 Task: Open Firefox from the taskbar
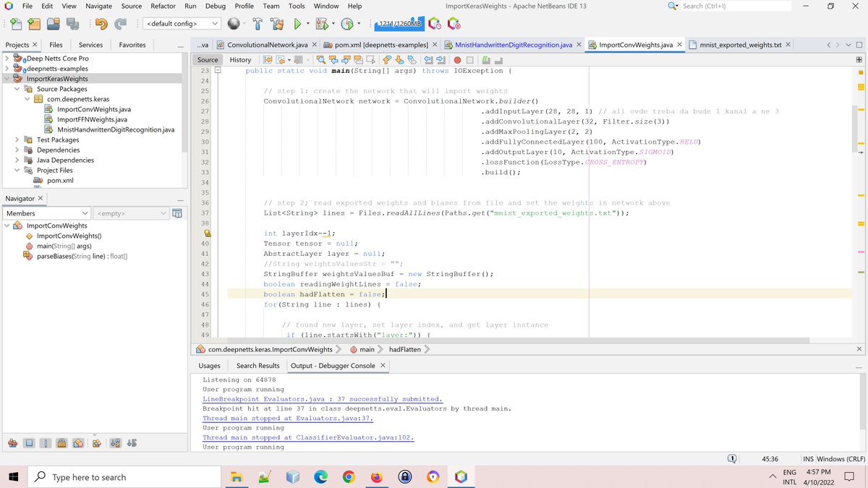(376, 477)
